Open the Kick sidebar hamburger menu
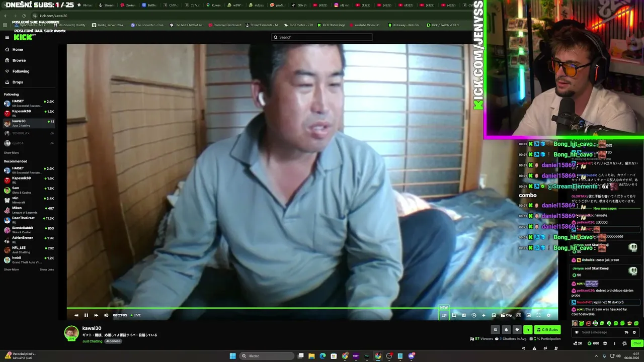This screenshot has width=644, height=362. [x=7, y=37]
